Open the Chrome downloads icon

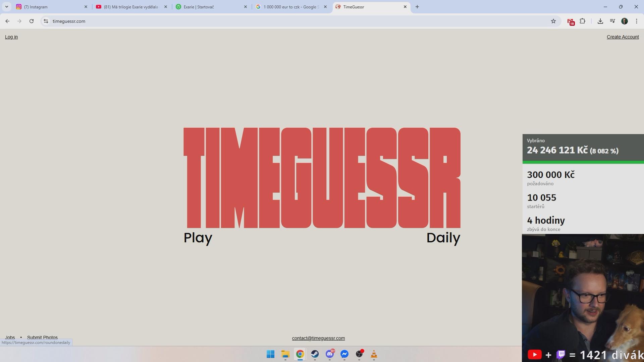[x=600, y=21]
